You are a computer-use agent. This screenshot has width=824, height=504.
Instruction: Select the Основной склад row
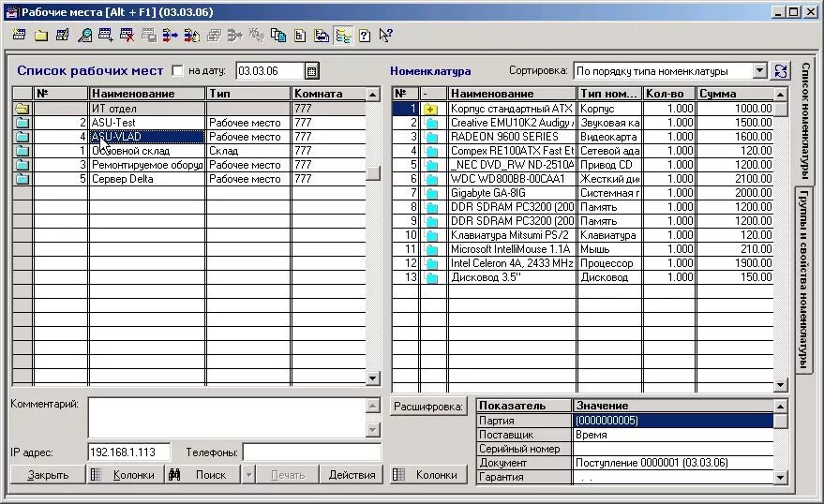189,151
